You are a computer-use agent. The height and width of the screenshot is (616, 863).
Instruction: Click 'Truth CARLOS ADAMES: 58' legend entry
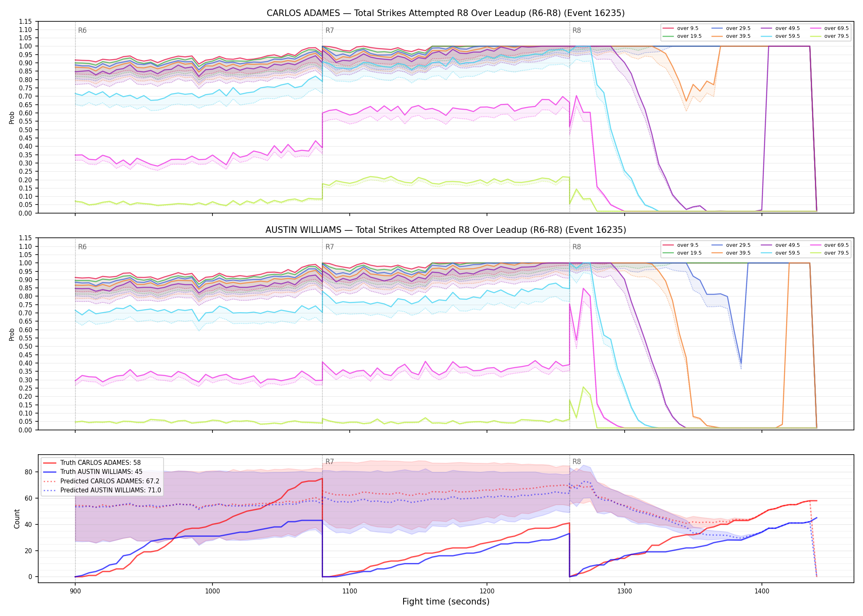point(92,463)
